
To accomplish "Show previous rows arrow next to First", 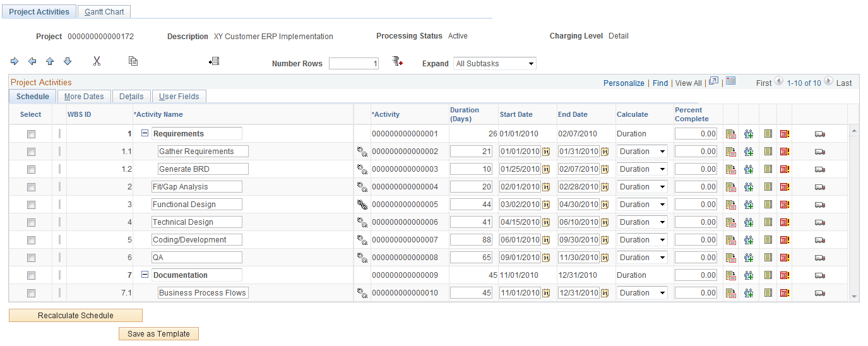I will (x=778, y=82).
